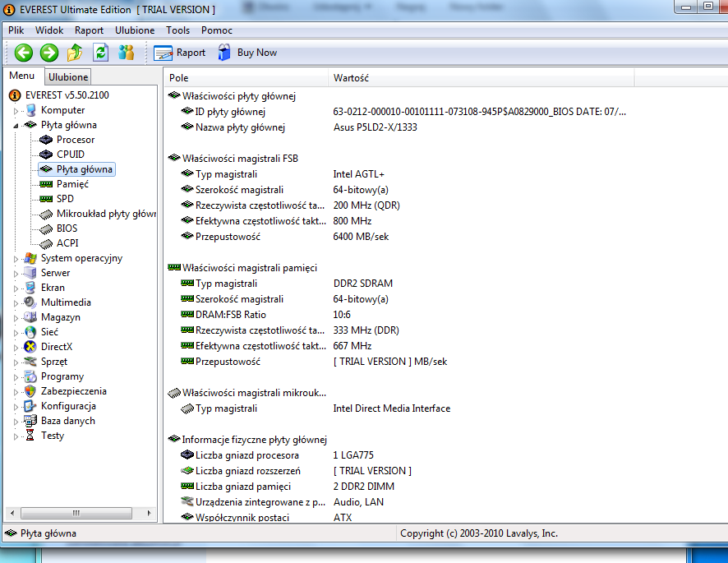
Task: Select the Procesor chip icon in tree
Action: (x=46, y=140)
